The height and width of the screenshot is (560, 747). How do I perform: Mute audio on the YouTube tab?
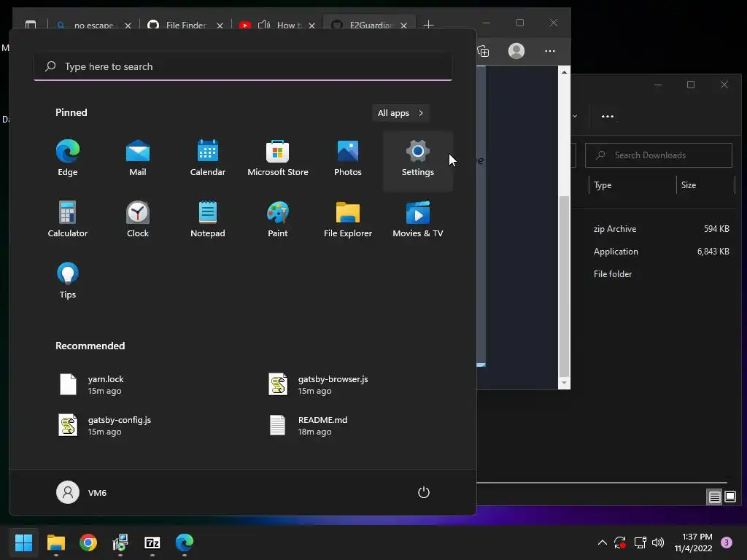tap(263, 25)
